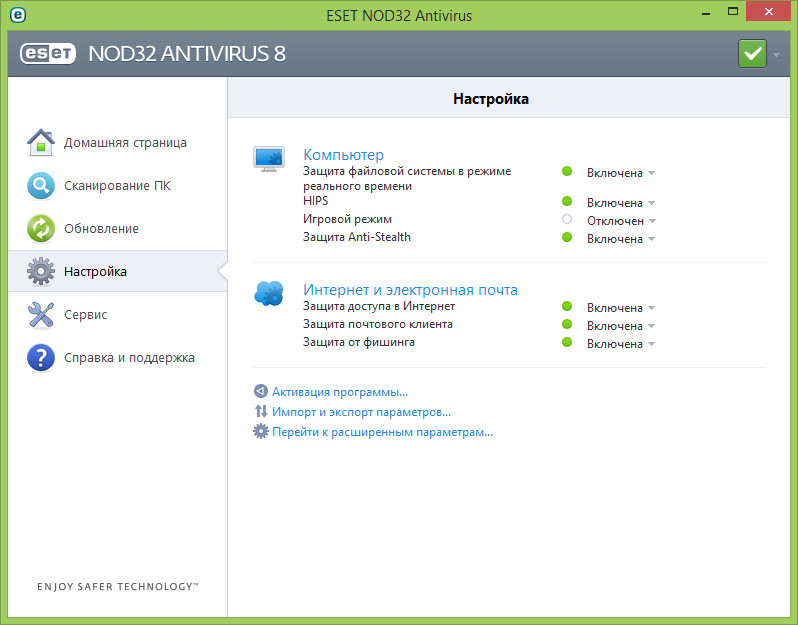Toggle the Защита Anti-Stealth status dot
This screenshot has height=625, width=798.
click(567, 237)
